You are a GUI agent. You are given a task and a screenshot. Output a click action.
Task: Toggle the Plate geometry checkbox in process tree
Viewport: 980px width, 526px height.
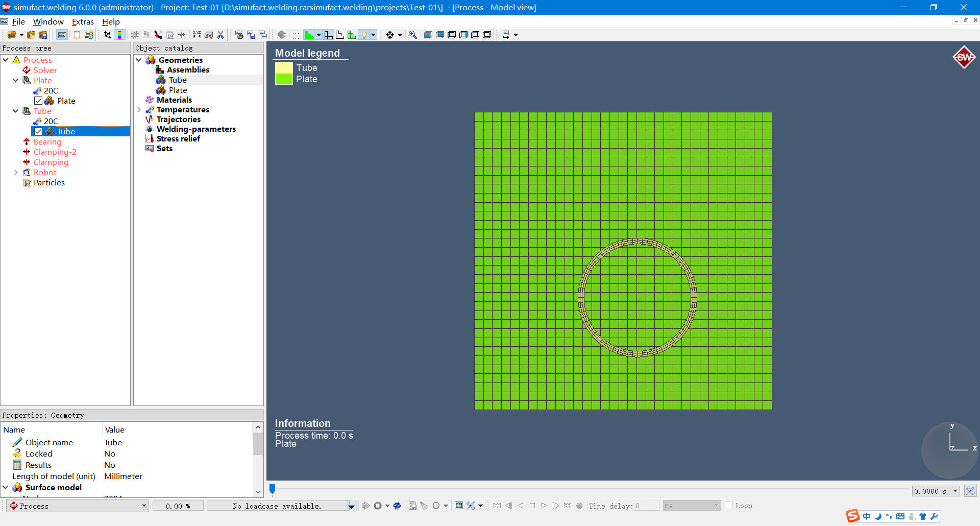click(x=38, y=101)
